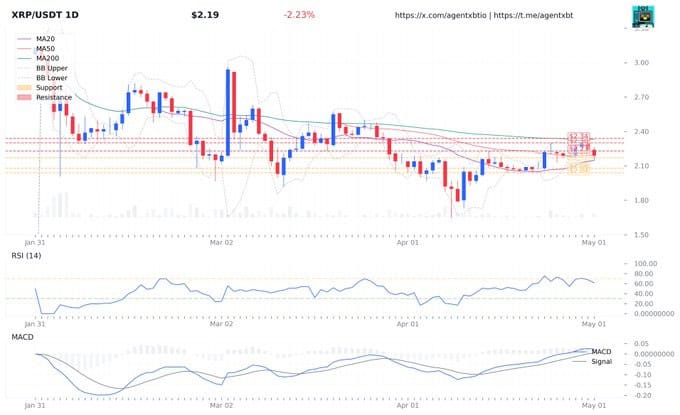This screenshot has height=415, width=680.
Task: Click the 0.00000000 label on the RSI axis
Action: click(654, 314)
